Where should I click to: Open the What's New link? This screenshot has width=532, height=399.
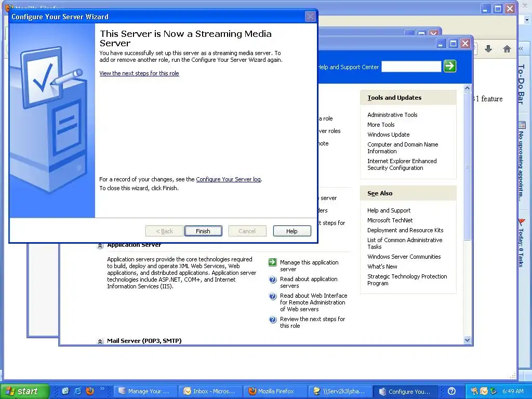pyautogui.click(x=382, y=267)
